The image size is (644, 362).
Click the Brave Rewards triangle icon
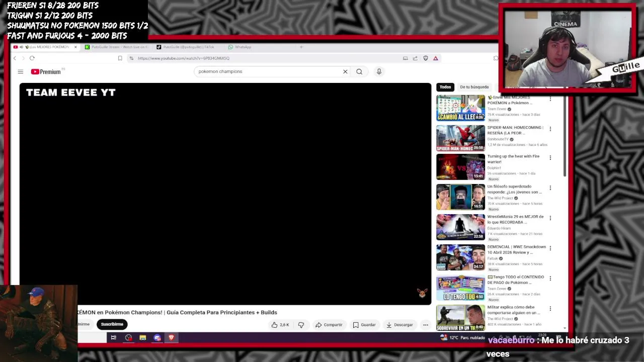point(436,58)
